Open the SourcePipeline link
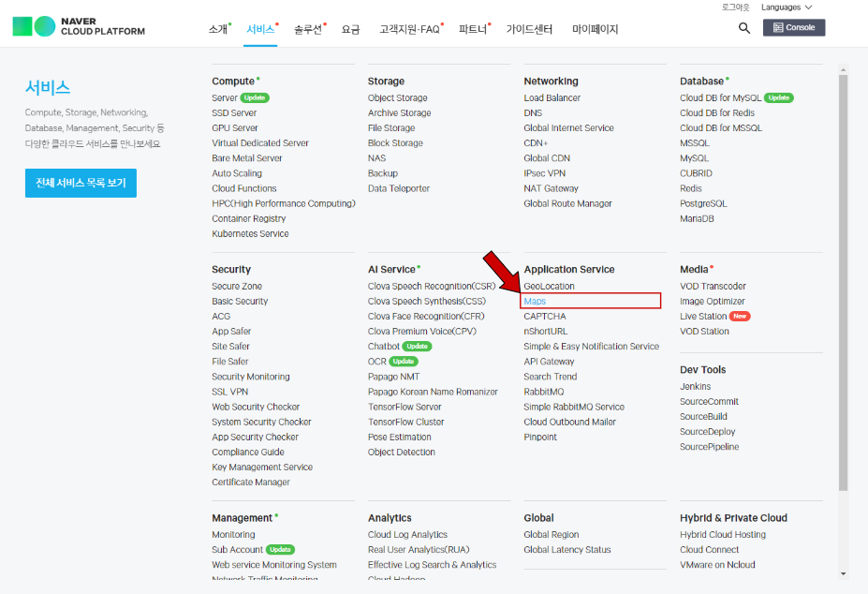 pyautogui.click(x=709, y=447)
